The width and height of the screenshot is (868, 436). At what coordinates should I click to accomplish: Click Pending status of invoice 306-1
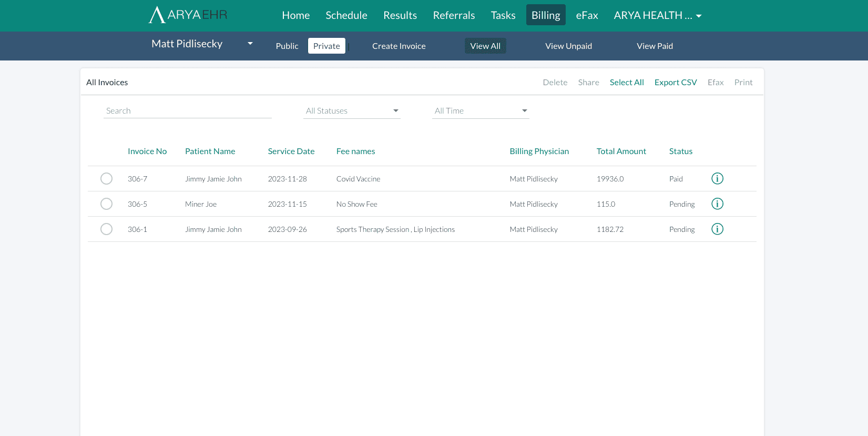tap(682, 229)
